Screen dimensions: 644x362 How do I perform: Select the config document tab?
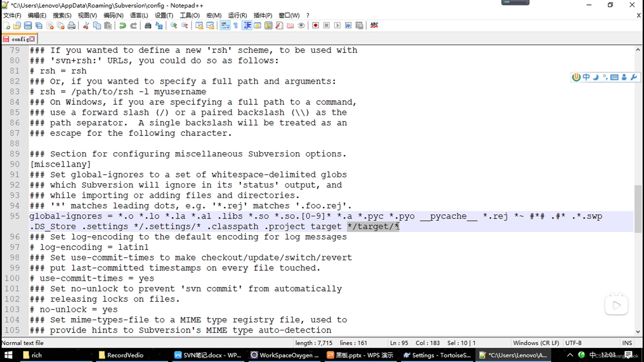coord(19,39)
